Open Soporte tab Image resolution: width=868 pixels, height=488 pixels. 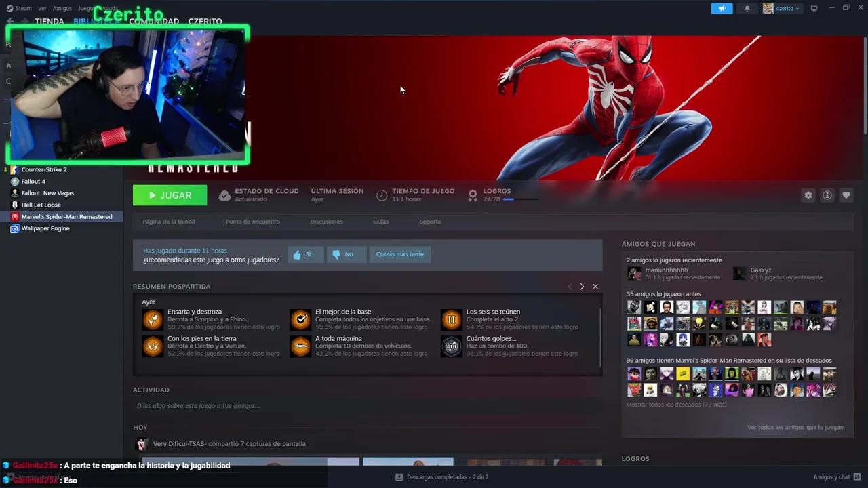(430, 222)
